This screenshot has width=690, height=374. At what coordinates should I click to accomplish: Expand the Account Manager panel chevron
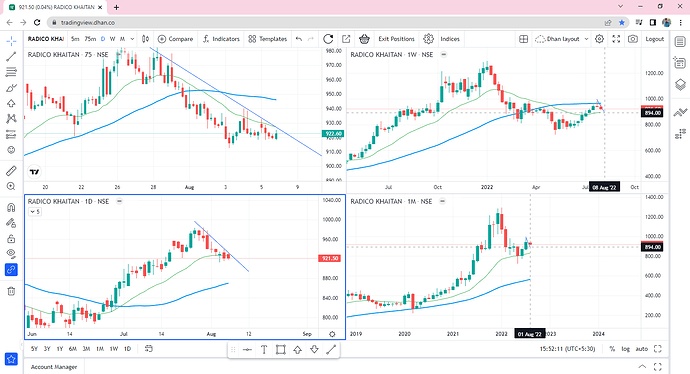642,367
